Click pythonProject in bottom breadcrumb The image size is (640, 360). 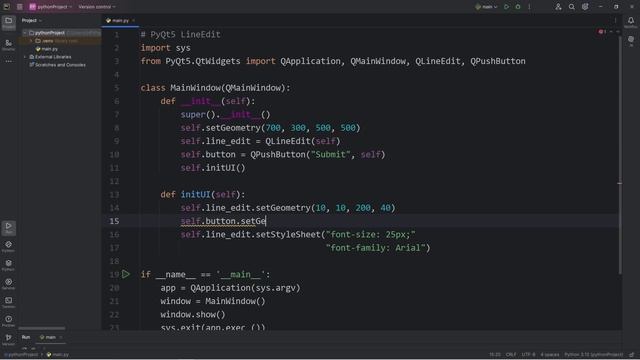(x=21, y=355)
